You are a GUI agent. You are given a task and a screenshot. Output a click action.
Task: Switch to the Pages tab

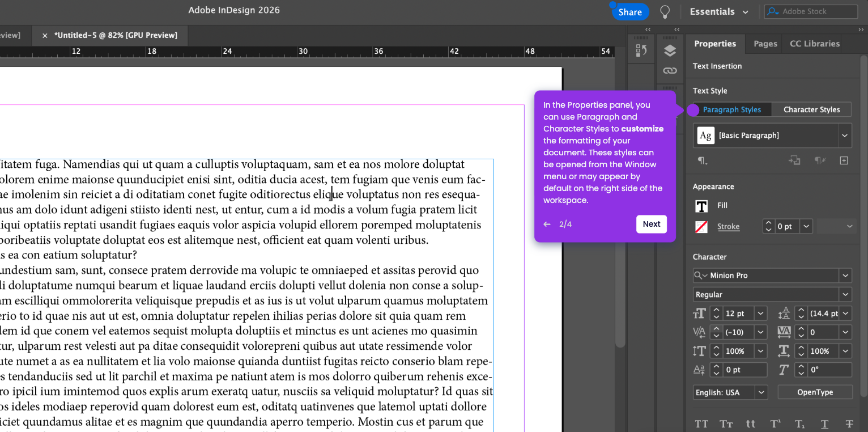[x=765, y=44]
